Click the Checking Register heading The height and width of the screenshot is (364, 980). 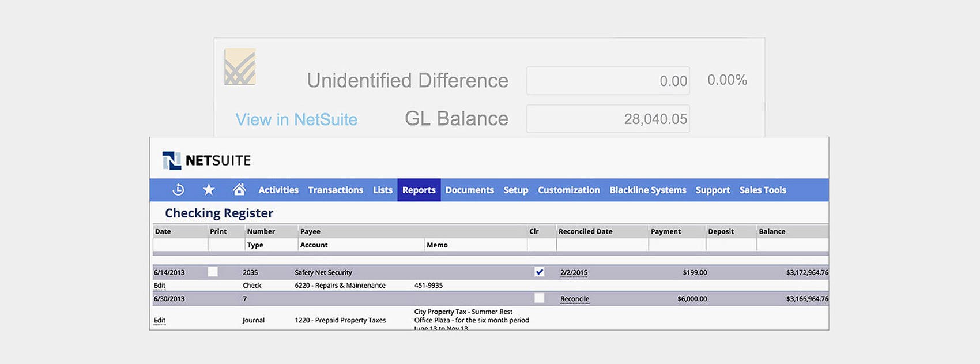(x=219, y=213)
